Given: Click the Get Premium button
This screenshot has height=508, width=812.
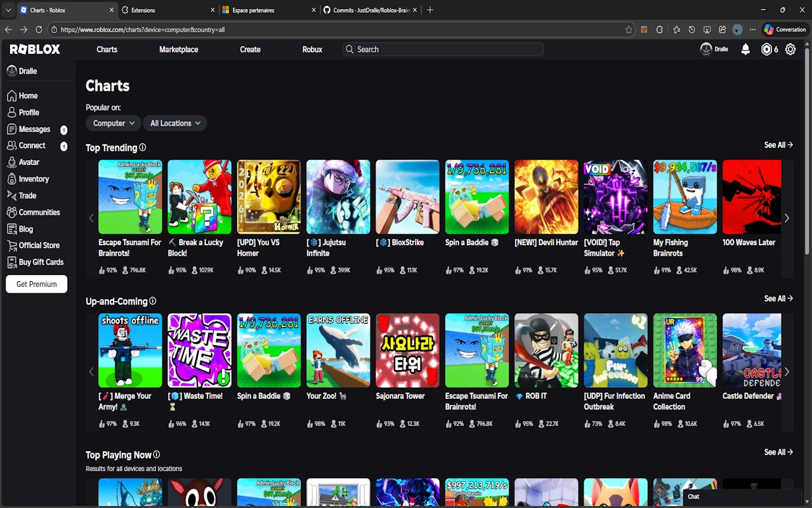Looking at the screenshot, I should click(36, 284).
